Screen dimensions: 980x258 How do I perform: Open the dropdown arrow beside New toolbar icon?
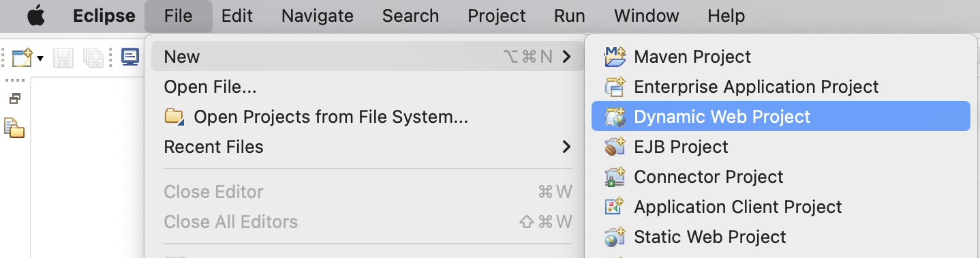pos(40,58)
